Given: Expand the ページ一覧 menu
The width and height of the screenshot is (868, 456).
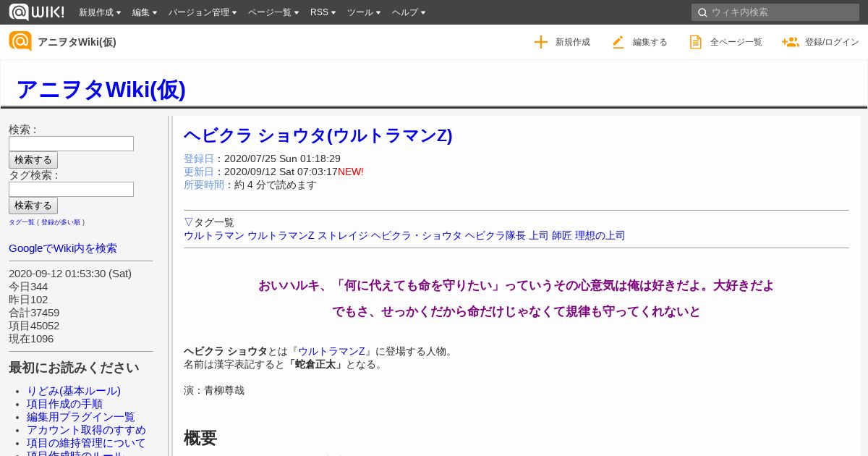Looking at the screenshot, I should [x=273, y=12].
